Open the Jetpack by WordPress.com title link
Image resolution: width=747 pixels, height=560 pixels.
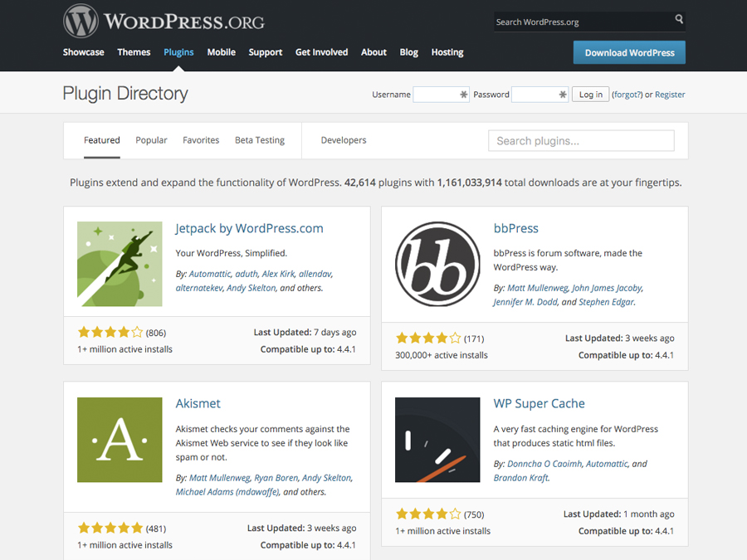pyautogui.click(x=249, y=228)
